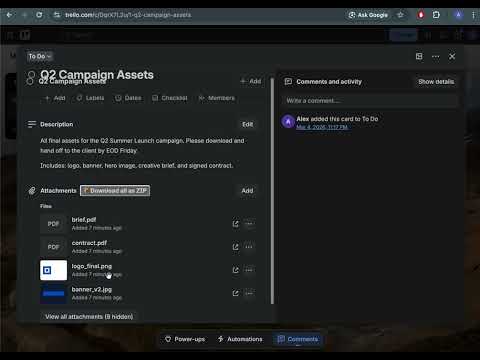Click the logo_final.png file name
480x360 pixels.
click(x=92, y=266)
